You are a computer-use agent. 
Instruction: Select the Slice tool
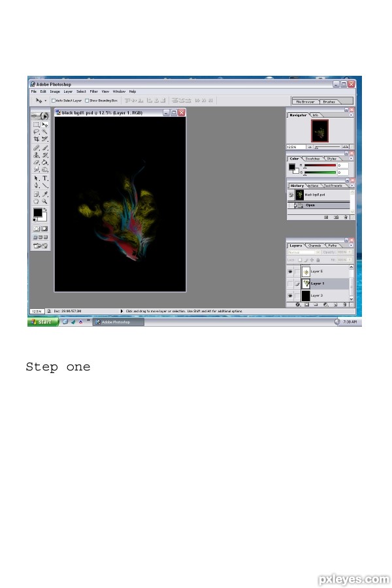[44, 139]
